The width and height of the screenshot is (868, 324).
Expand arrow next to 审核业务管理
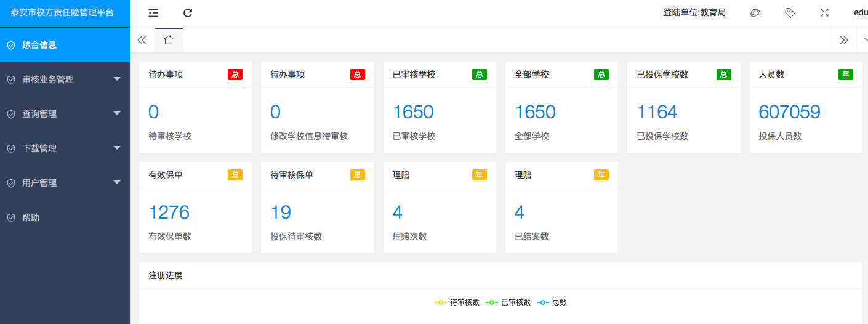[x=117, y=79]
